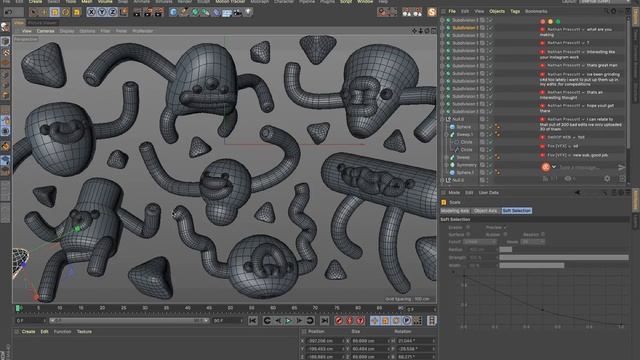
Task: Toggle the Symmetry object enable checkmark
Action: (x=490, y=165)
